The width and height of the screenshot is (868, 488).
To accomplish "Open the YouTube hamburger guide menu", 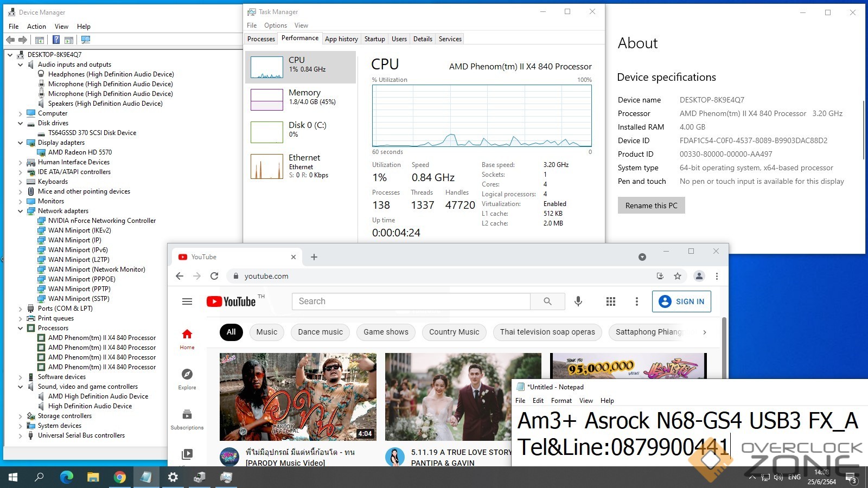I will (187, 301).
